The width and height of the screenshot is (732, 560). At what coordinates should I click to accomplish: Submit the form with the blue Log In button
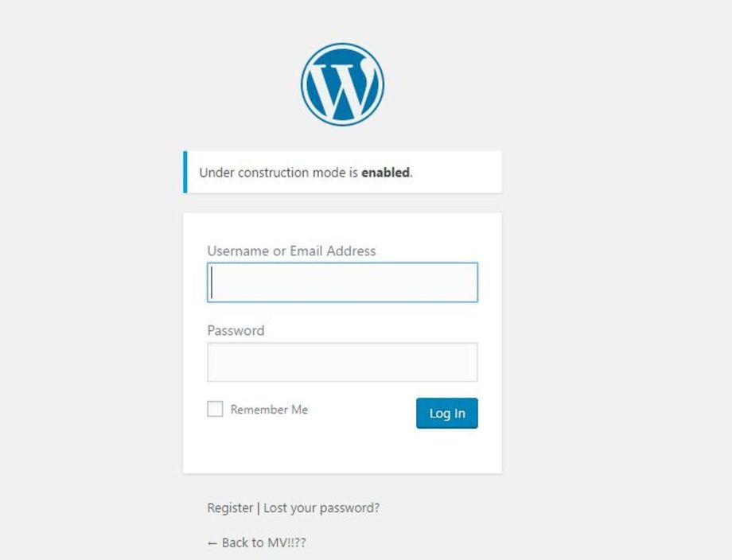tap(446, 413)
